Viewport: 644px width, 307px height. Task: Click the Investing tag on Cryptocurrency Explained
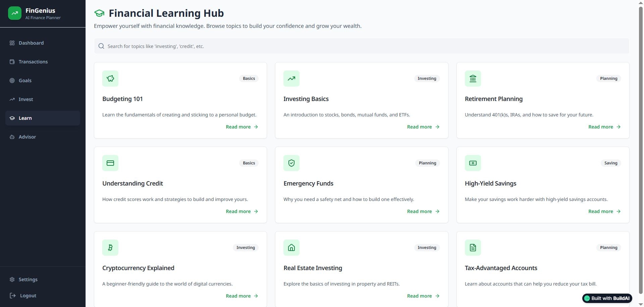coord(246,248)
